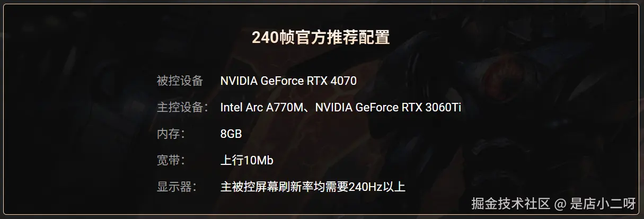644x219 pixels.
Task: Click the @ symbol in watermark
Action: (x=560, y=204)
